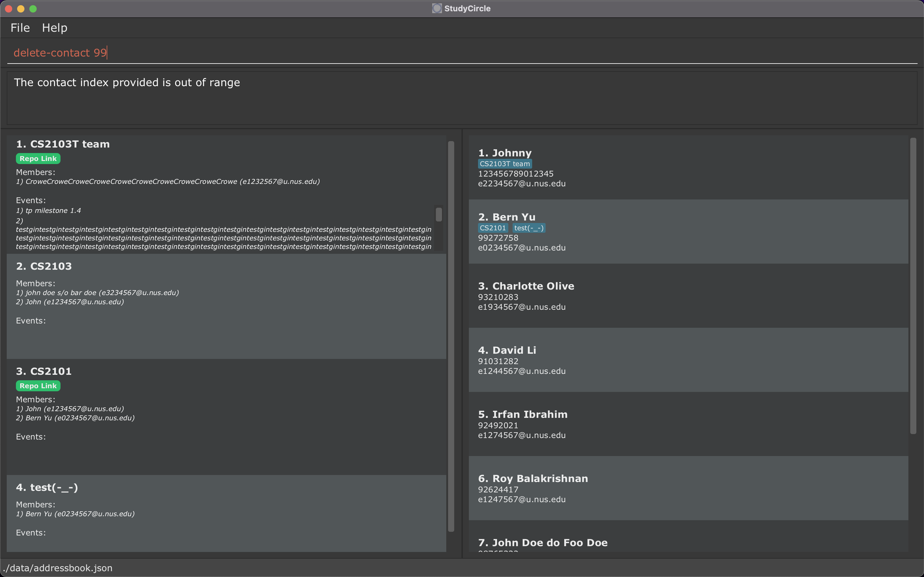Screen dimensions: 924x577
Task: Open the Help menu
Action: tap(55, 28)
